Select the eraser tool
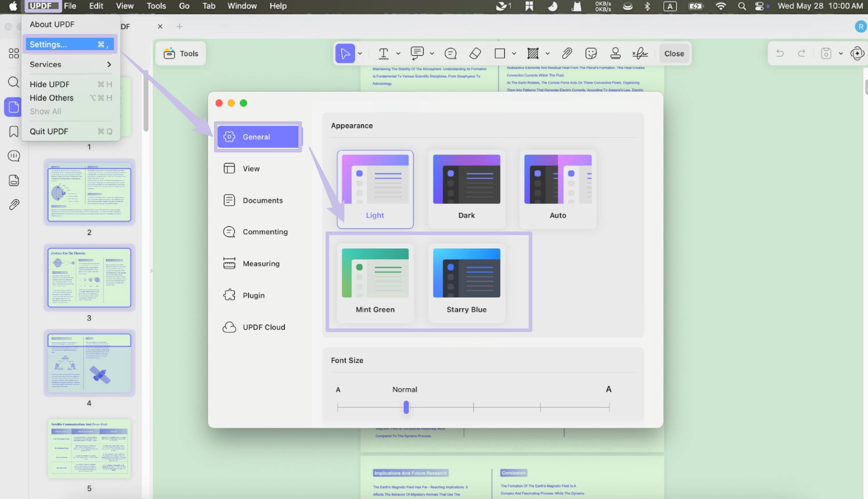 click(x=475, y=54)
